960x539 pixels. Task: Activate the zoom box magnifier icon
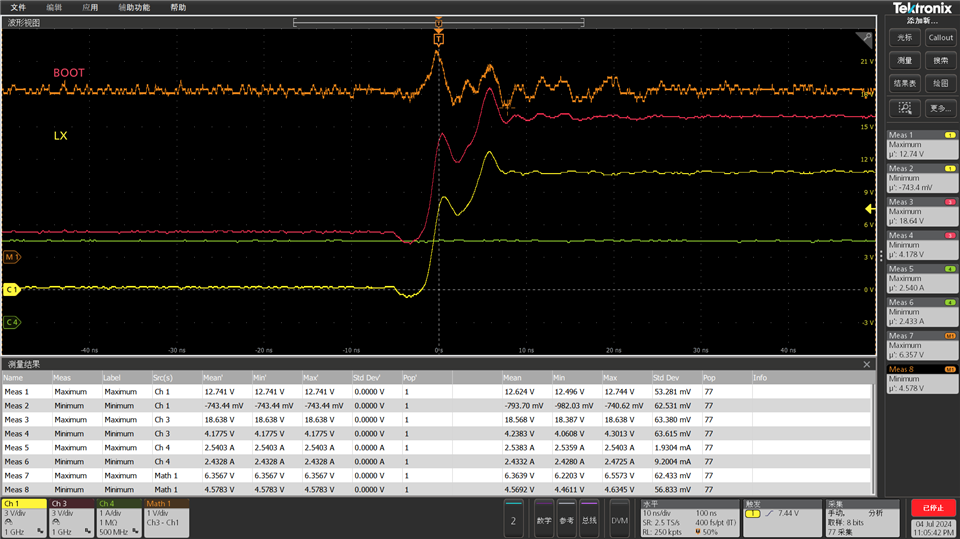[904, 108]
